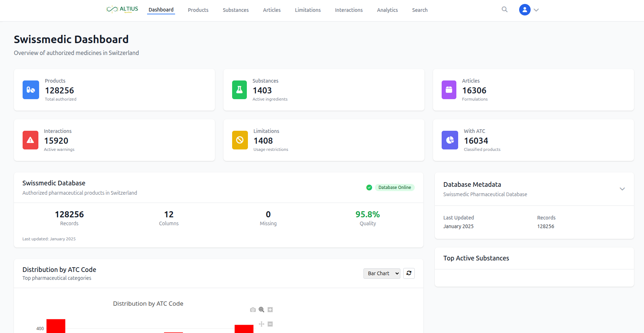644x333 pixels.
Task: Select the chart box zoom tool
Action: click(262, 310)
